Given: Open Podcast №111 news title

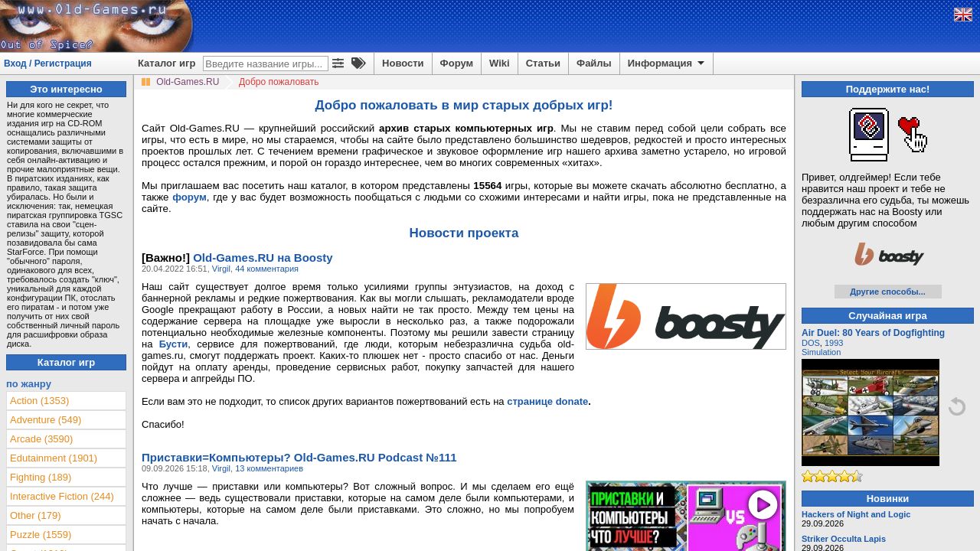Looking at the screenshot, I should click(x=299, y=458).
